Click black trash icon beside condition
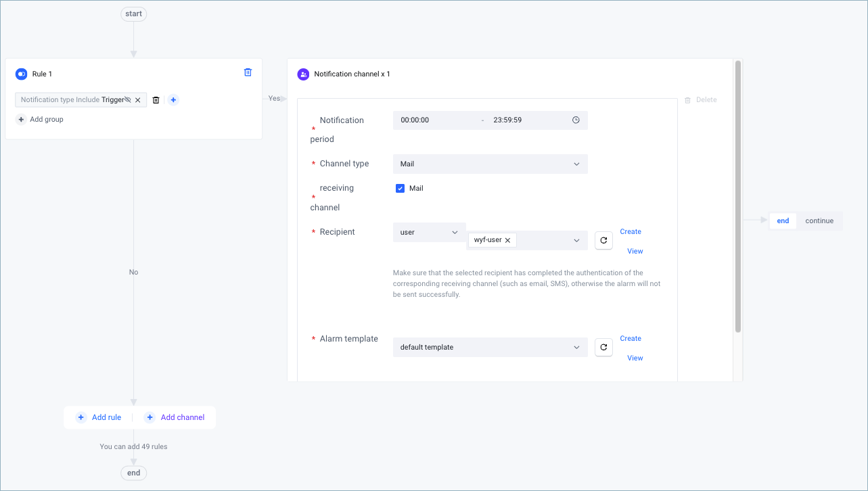This screenshot has height=491, width=868. click(x=156, y=100)
